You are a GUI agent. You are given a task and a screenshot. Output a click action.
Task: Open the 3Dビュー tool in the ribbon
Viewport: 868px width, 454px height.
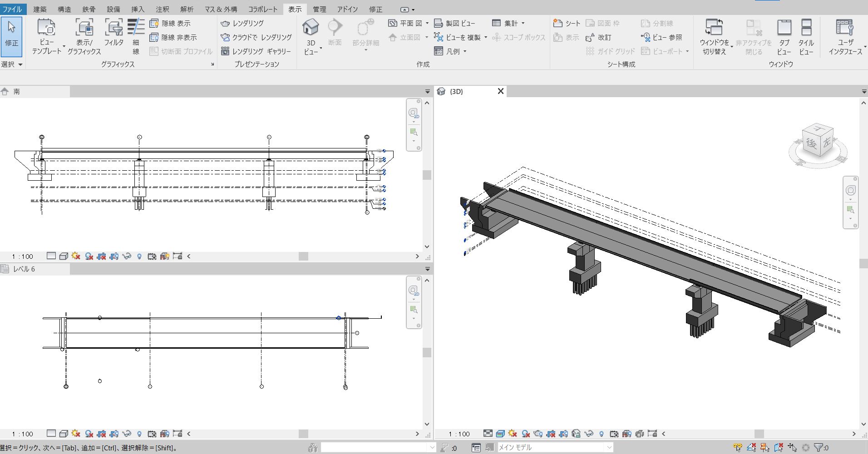point(311,28)
